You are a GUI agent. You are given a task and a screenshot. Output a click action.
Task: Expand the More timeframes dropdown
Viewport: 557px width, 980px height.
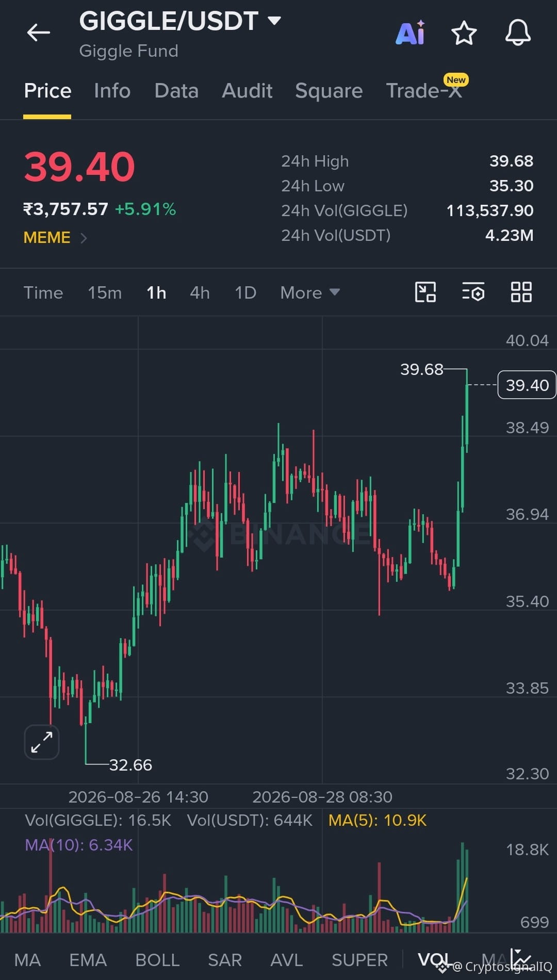click(310, 292)
